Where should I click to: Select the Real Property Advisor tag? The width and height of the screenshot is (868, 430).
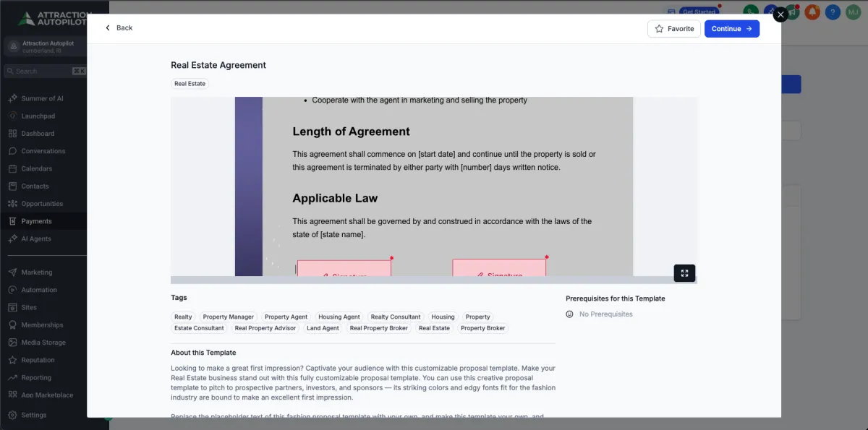click(x=265, y=328)
